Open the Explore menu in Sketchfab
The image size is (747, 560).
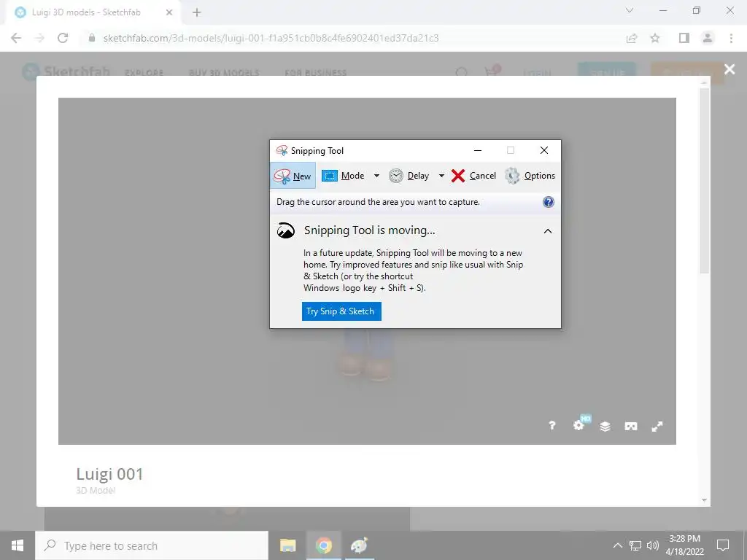[144, 73]
